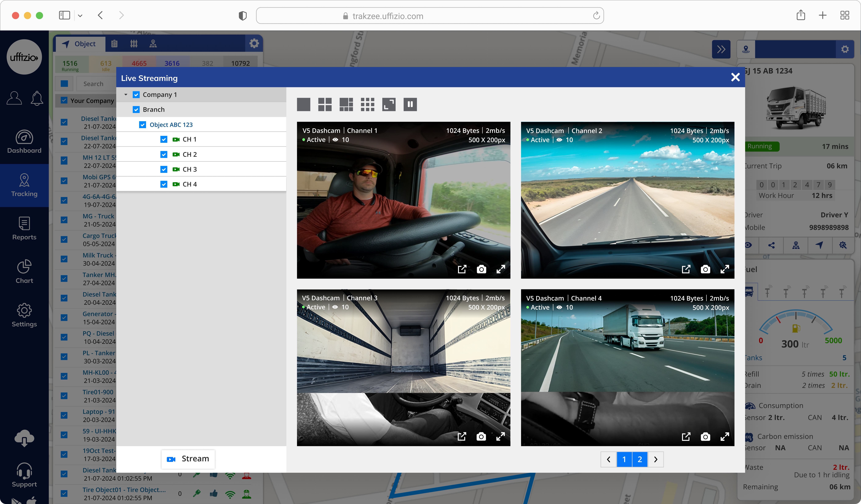The width and height of the screenshot is (861, 504).
Task: Switch to single-view layout icon
Action: (x=303, y=104)
